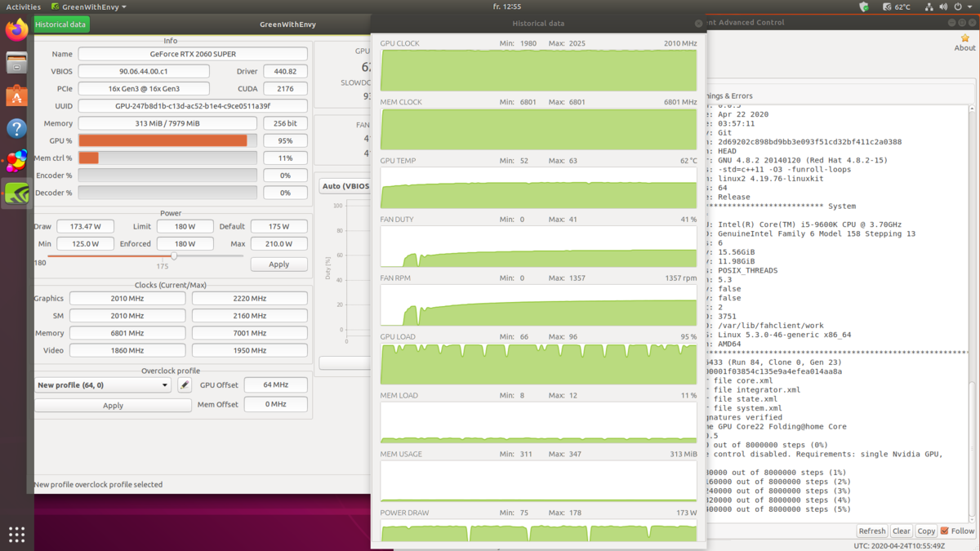The height and width of the screenshot is (551, 980).
Task: Disable the Follow checkbox in log viewer
Action: tap(945, 531)
